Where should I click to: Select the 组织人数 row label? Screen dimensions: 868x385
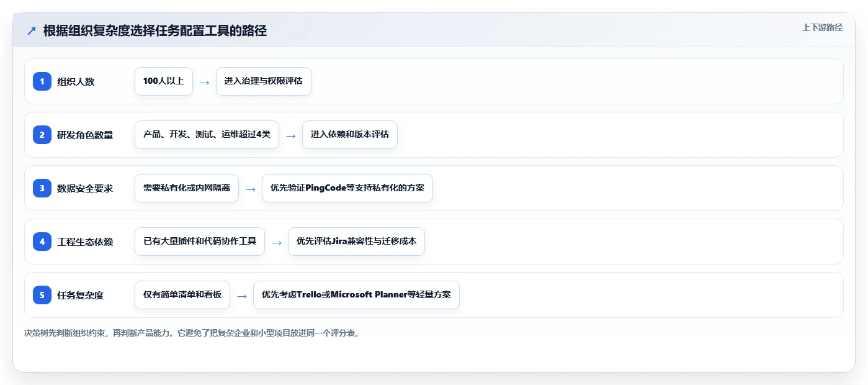76,81
